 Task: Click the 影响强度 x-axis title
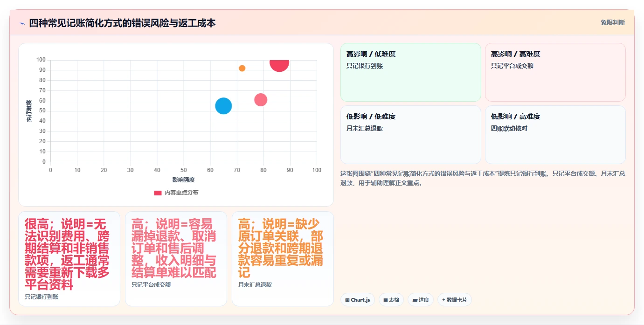click(x=183, y=180)
